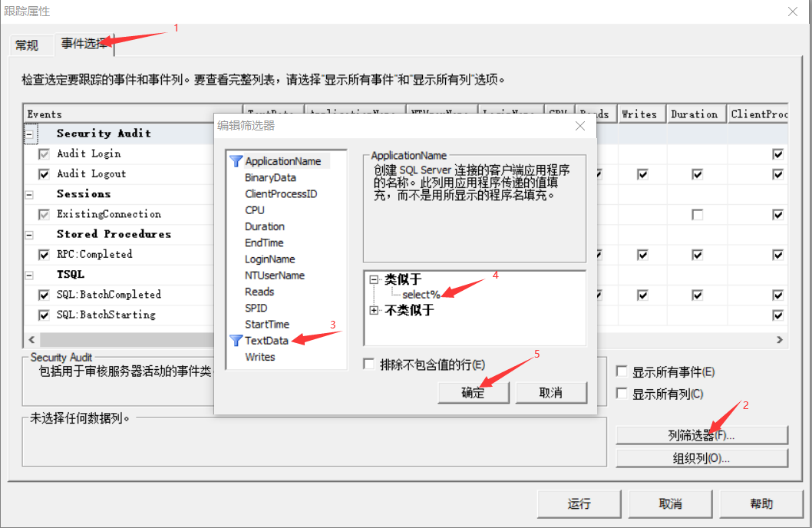Screen dimensions: 812x528
Task: Select CPU in the filter column list
Action: [254, 210]
